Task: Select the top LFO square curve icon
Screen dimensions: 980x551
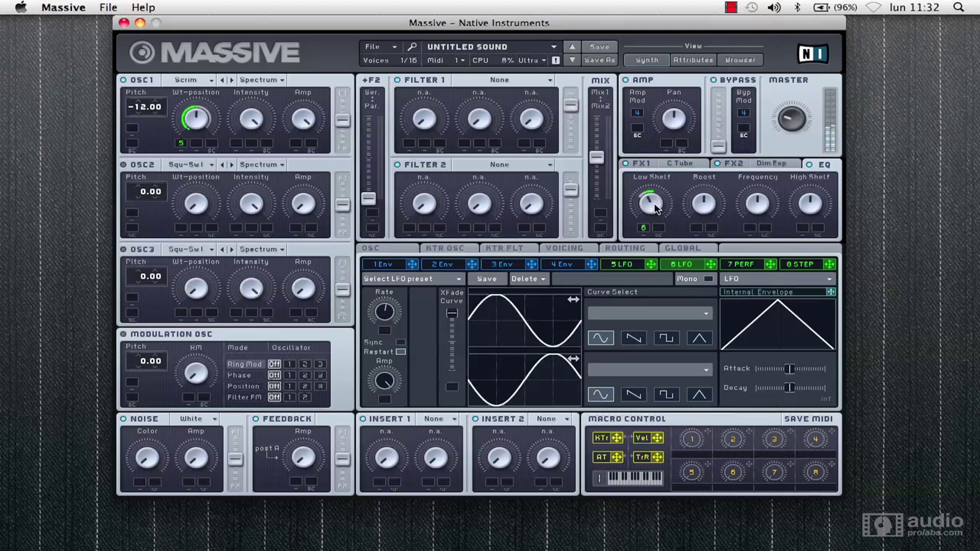Action: coord(666,338)
